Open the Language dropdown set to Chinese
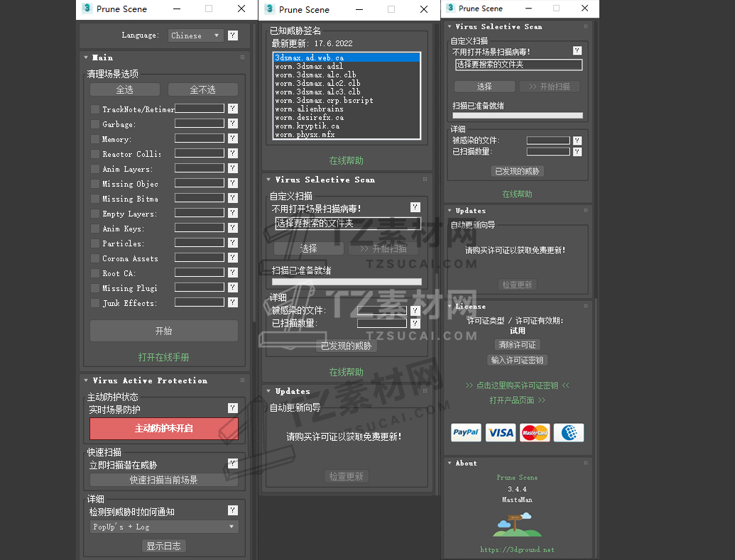This screenshot has height=560, width=735. click(196, 35)
